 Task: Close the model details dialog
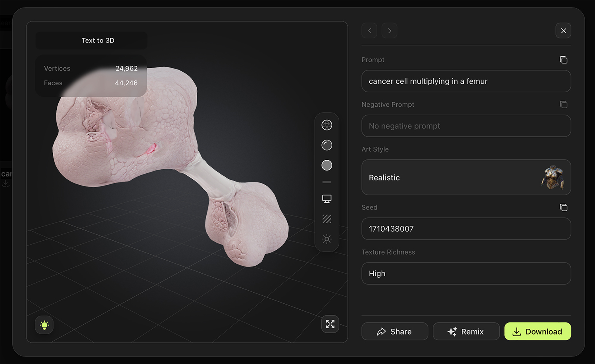pyautogui.click(x=563, y=31)
